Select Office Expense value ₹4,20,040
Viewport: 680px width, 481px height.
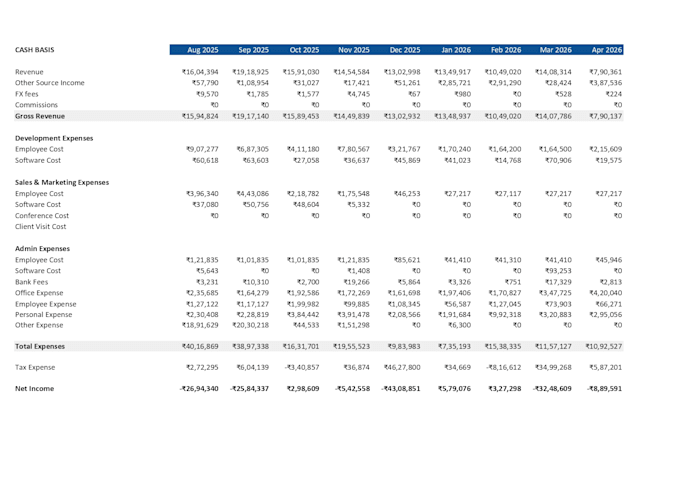pos(605,293)
